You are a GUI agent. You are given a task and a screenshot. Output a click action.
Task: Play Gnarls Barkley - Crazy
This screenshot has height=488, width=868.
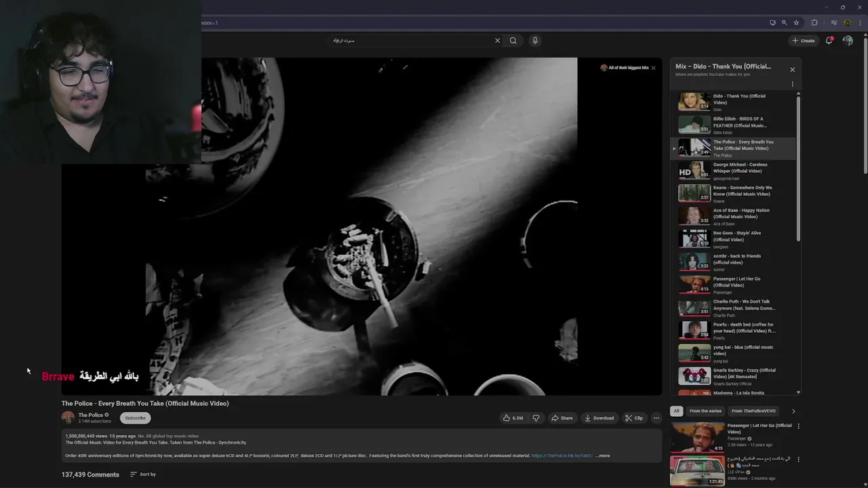point(733,376)
